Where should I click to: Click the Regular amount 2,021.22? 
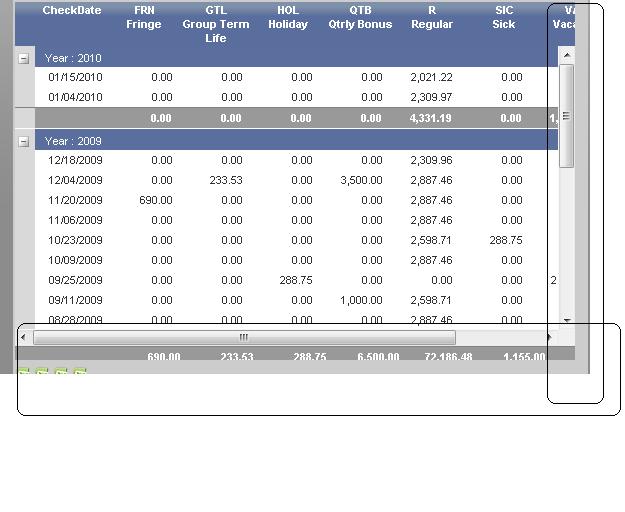point(432,77)
